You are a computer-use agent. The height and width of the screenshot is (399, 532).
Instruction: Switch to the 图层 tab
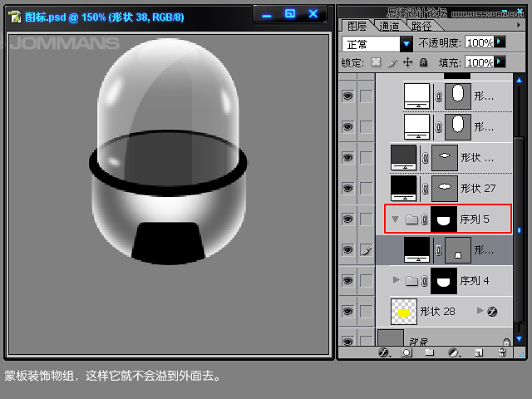(357, 26)
